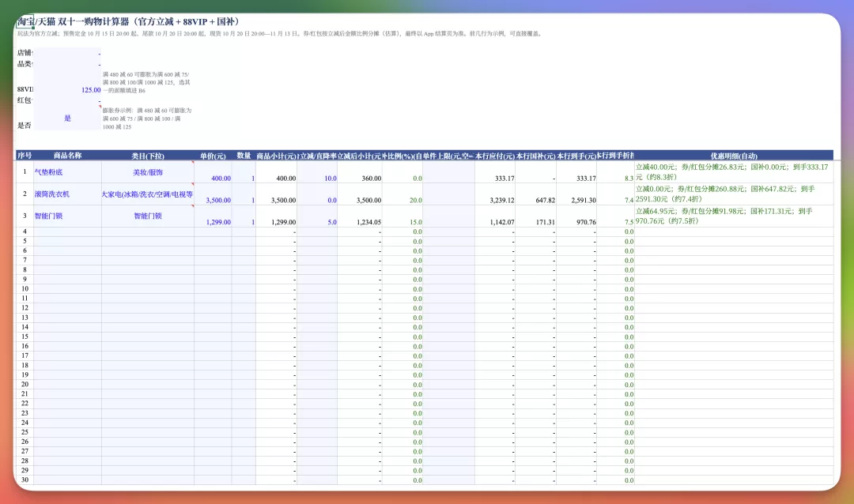Image resolution: width=854 pixels, height=504 pixels.
Task: Select the 本行到手(元) column header
Action: (x=576, y=156)
